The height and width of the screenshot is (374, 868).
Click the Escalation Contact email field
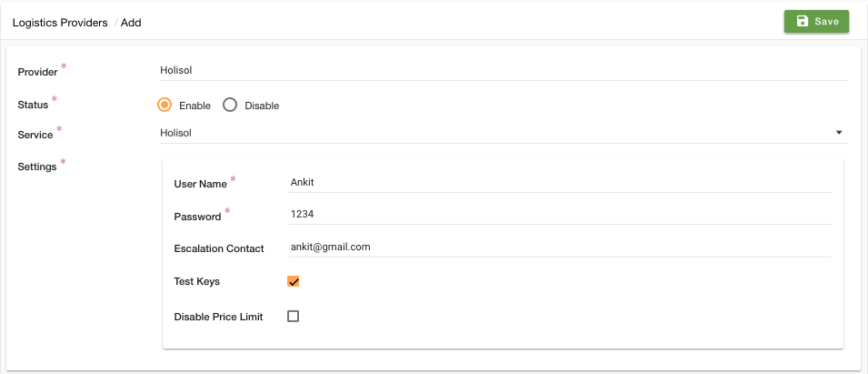click(560, 248)
